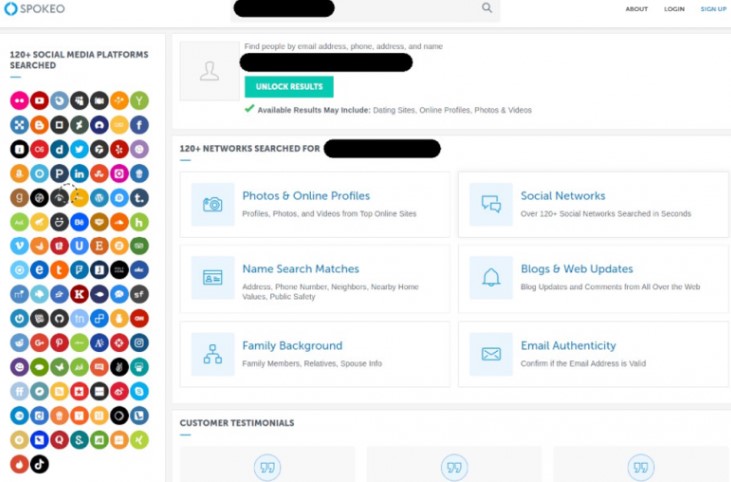Click the Instagram camera icon in the bottom rows
The width and height of the screenshot is (731, 482).
click(x=139, y=343)
